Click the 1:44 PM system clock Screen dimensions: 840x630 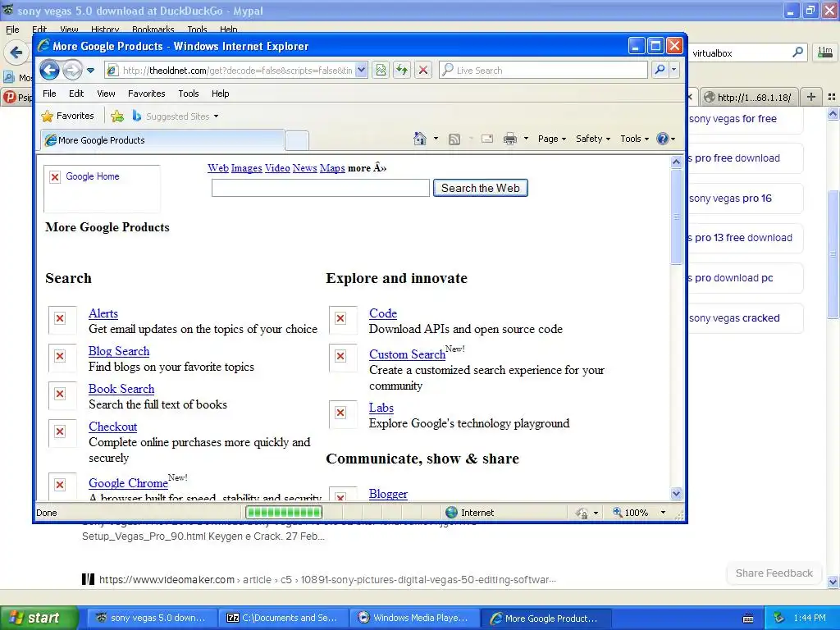[x=810, y=619]
